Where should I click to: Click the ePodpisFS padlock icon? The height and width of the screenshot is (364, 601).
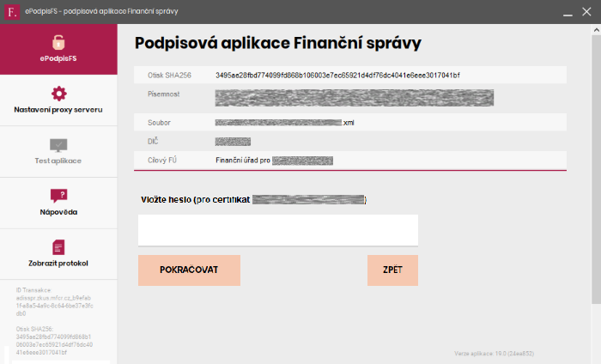pyautogui.click(x=58, y=43)
